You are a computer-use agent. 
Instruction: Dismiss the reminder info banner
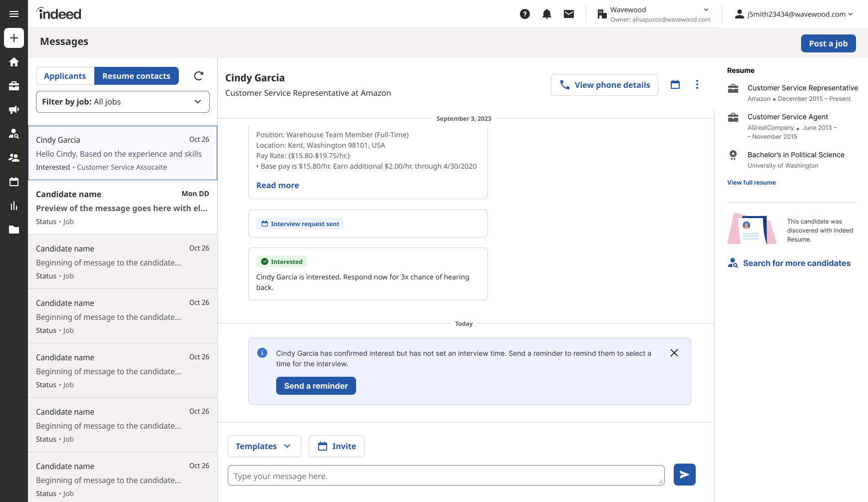click(674, 353)
